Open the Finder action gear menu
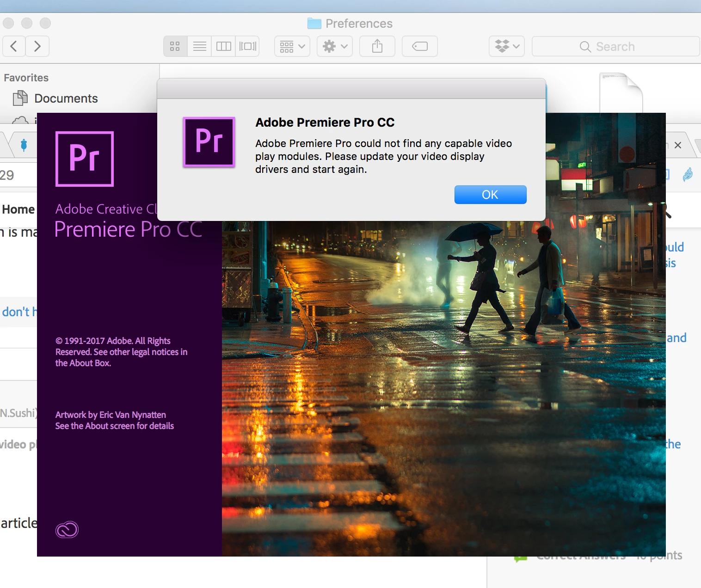 (335, 46)
